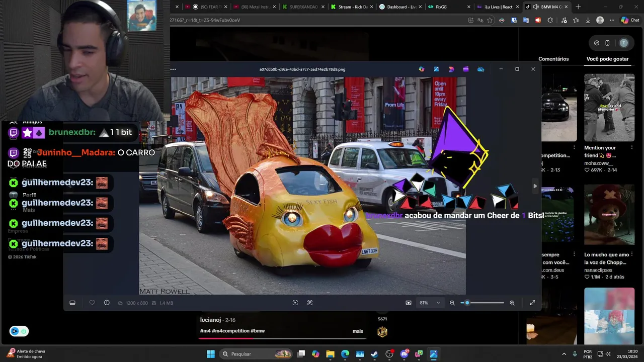644x362 pixels.
Task: Expand the caption with mais
Action: (358, 331)
